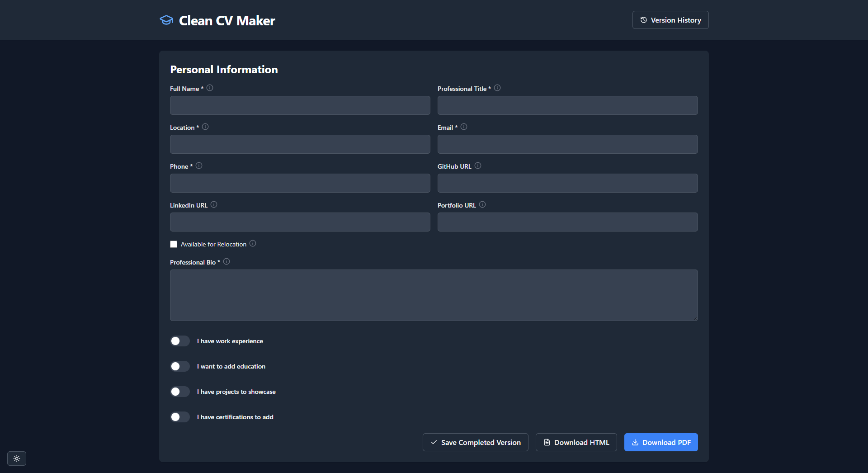Enable 'I have projects to showcase'

(x=179, y=392)
